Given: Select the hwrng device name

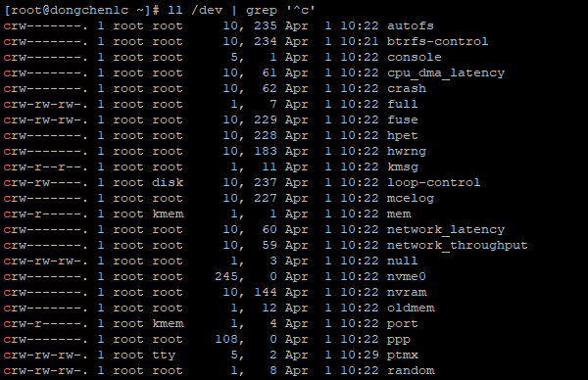Looking at the screenshot, I should click(407, 152).
